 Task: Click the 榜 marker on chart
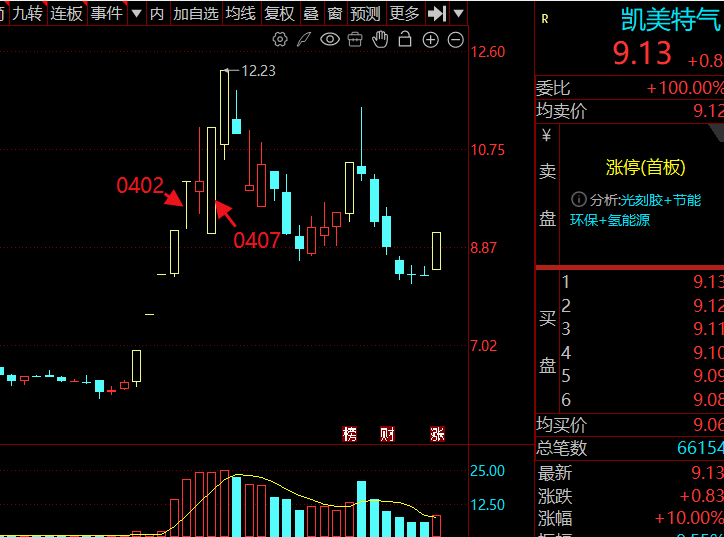tap(350, 434)
